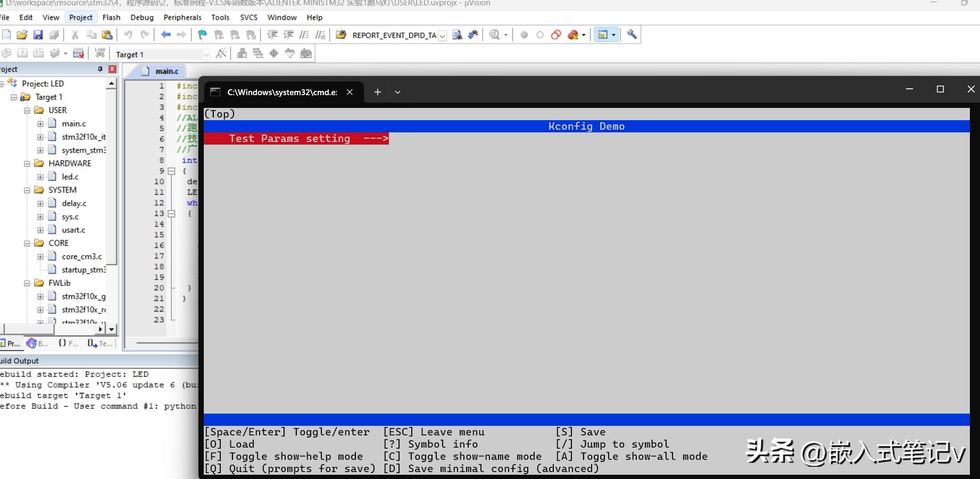Create a new file with the New icon
The image size is (980, 479).
click(x=6, y=35)
